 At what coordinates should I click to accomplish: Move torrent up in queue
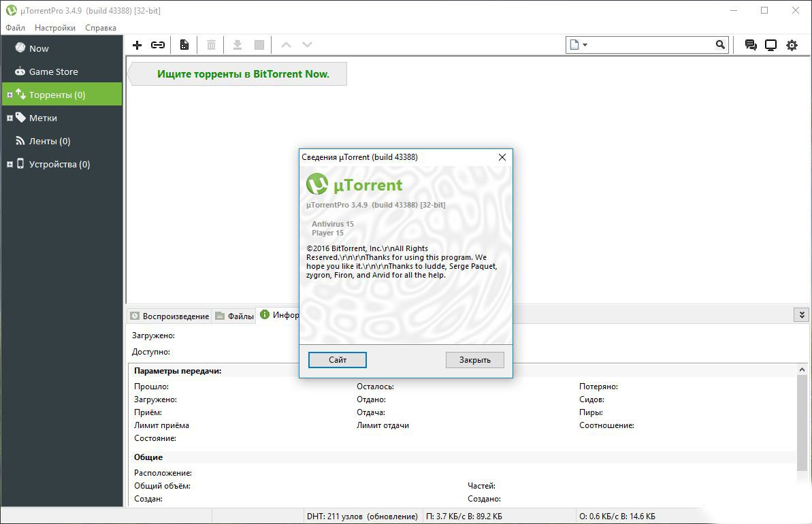click(x=286, y=45)
